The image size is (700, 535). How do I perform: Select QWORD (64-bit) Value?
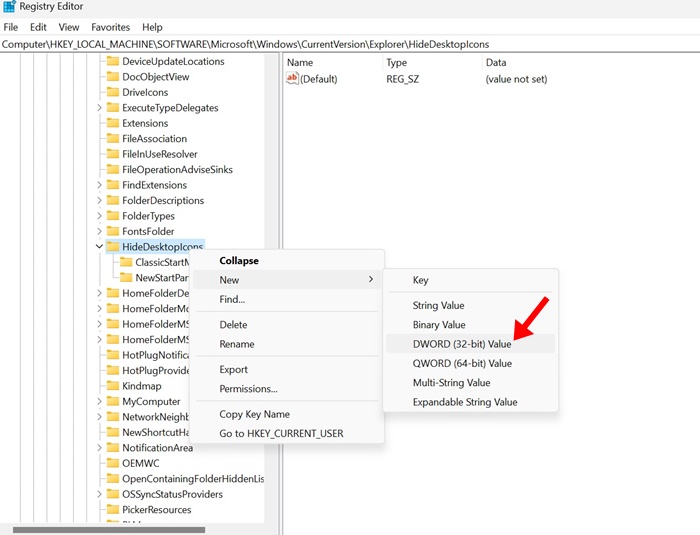tap(471, 363)
